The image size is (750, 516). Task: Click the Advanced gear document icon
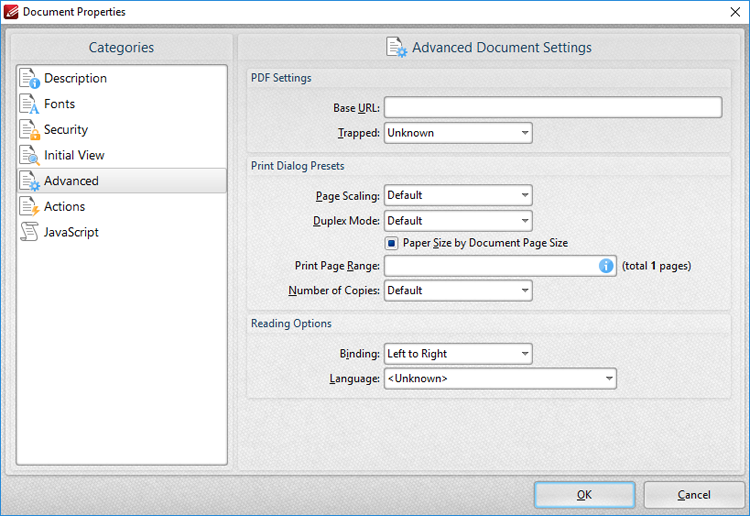click(x=29, y=181)
